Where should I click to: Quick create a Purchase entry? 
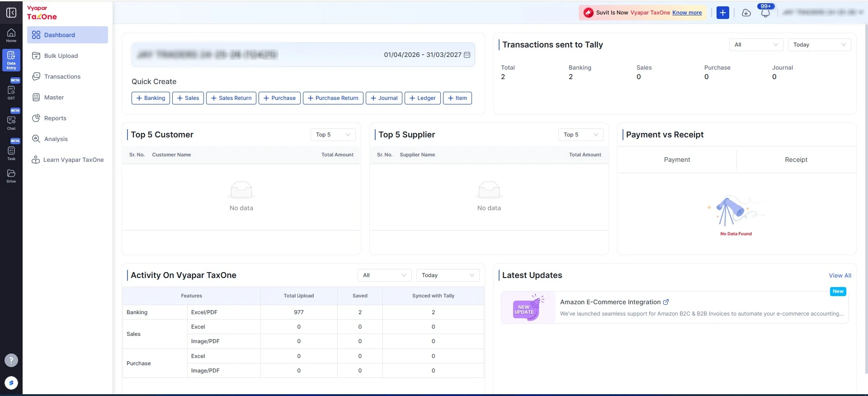click(x=279, y=98)
